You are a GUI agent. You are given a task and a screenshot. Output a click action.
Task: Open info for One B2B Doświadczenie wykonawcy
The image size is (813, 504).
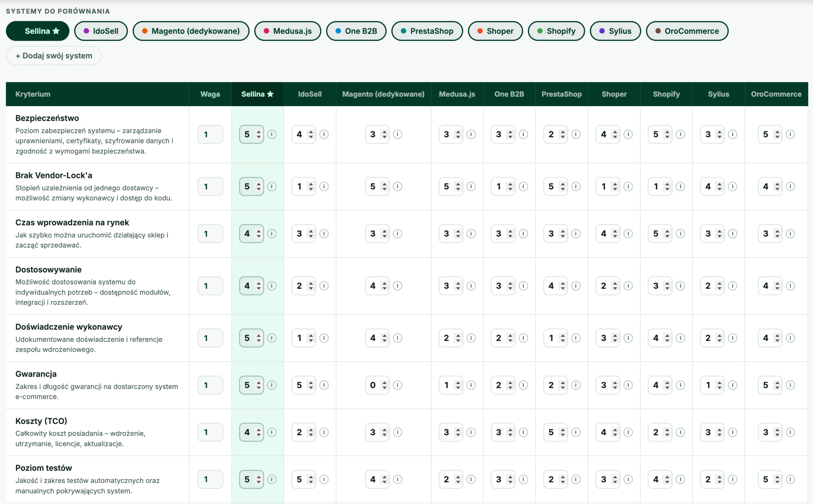(523, 338)
